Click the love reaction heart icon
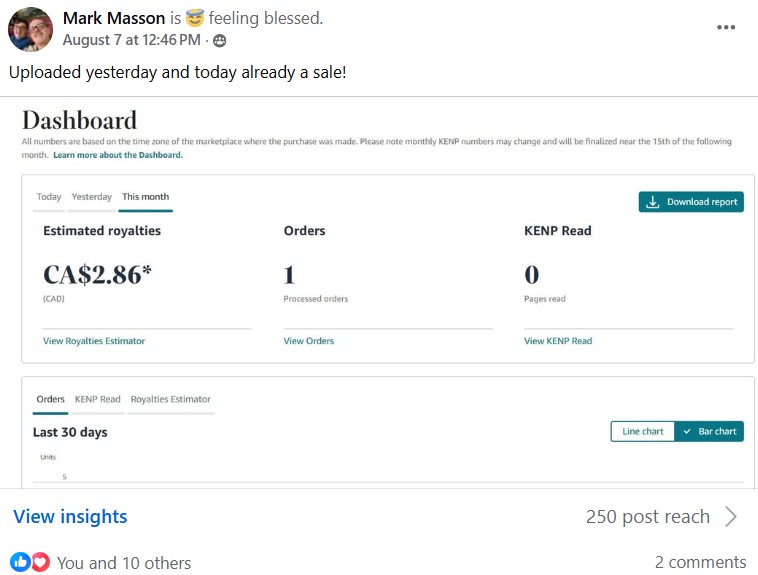Image resolution: width=758 pixels, height=575 pixels. coord(40,562)
